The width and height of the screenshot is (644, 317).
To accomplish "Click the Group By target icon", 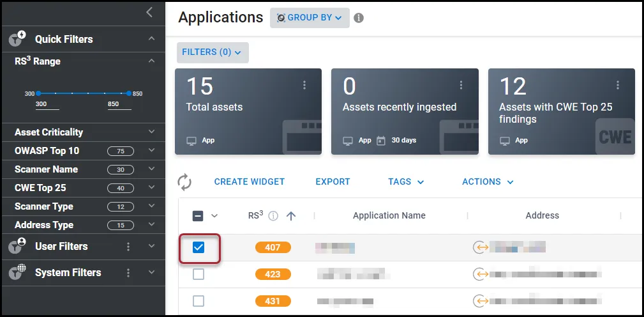I will pos(281,18).
